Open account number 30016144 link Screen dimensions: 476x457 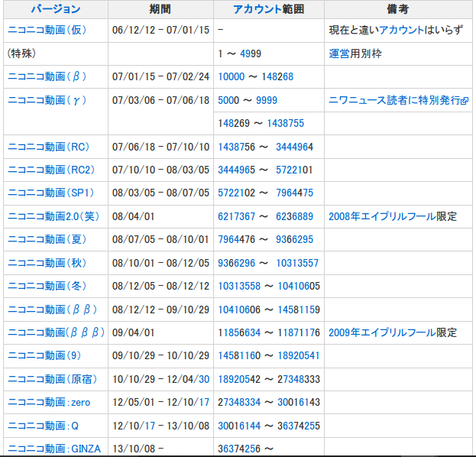[x=239, y=426]
